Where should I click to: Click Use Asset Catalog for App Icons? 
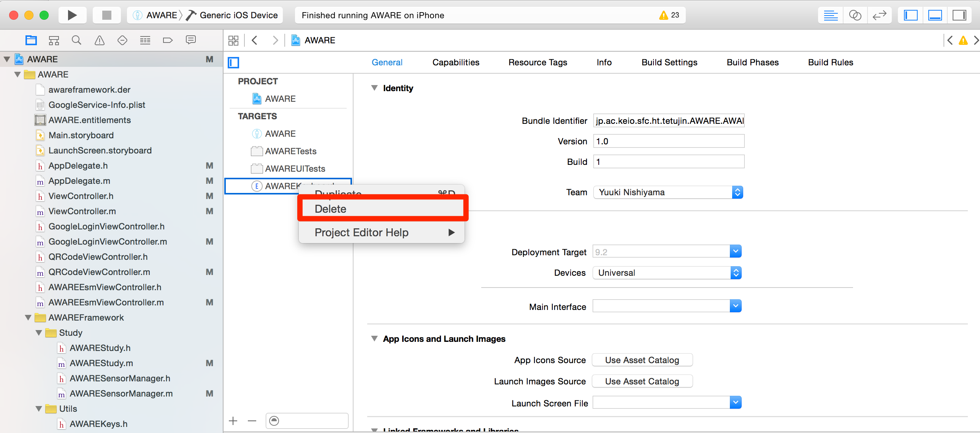coord(642,360)
